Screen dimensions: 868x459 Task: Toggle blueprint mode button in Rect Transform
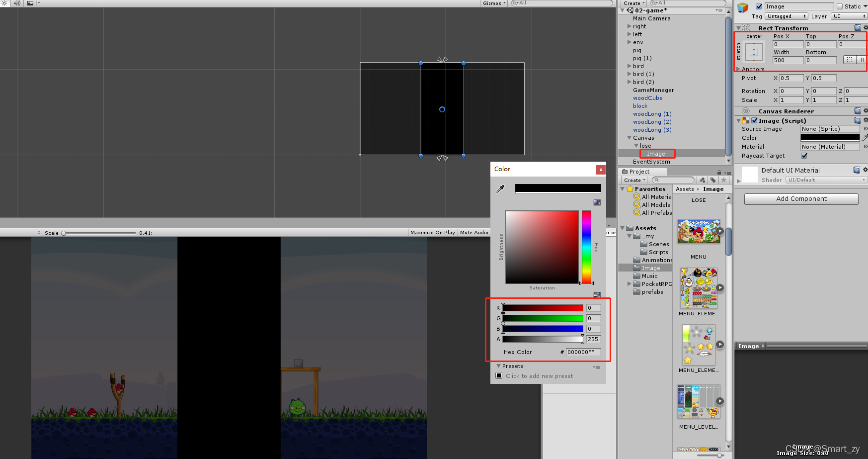[x=850, y=60]
